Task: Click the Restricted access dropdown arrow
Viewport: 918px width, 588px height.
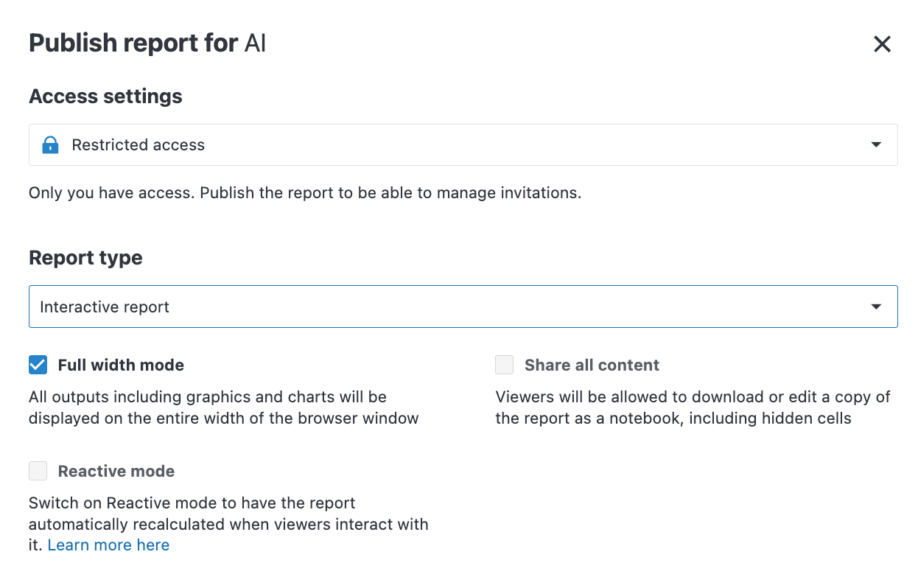Action: [x=876, y=144]
